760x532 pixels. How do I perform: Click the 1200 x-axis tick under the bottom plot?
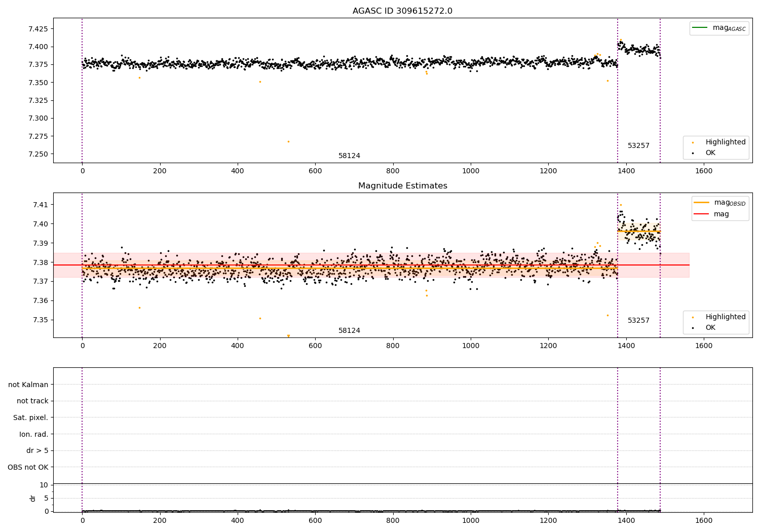tap(548, 520)
